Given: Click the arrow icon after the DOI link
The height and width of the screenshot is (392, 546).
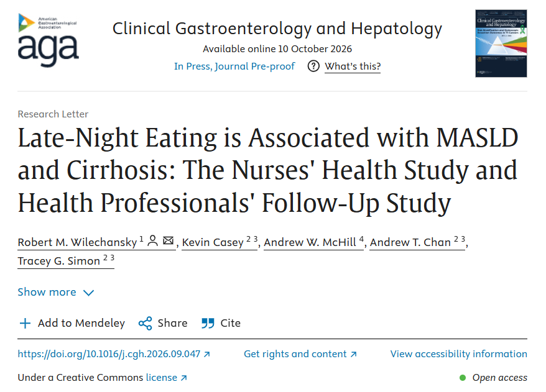Looking at the screenshot, I should tap(207, 354).
